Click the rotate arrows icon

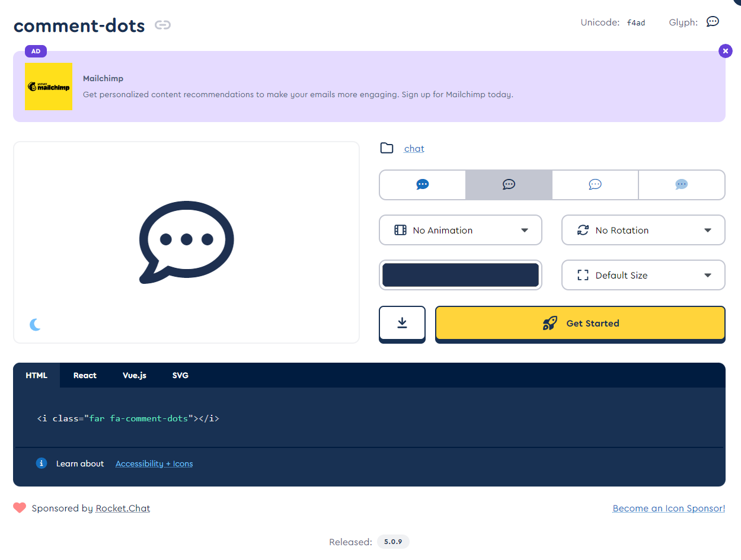(583, 230)
